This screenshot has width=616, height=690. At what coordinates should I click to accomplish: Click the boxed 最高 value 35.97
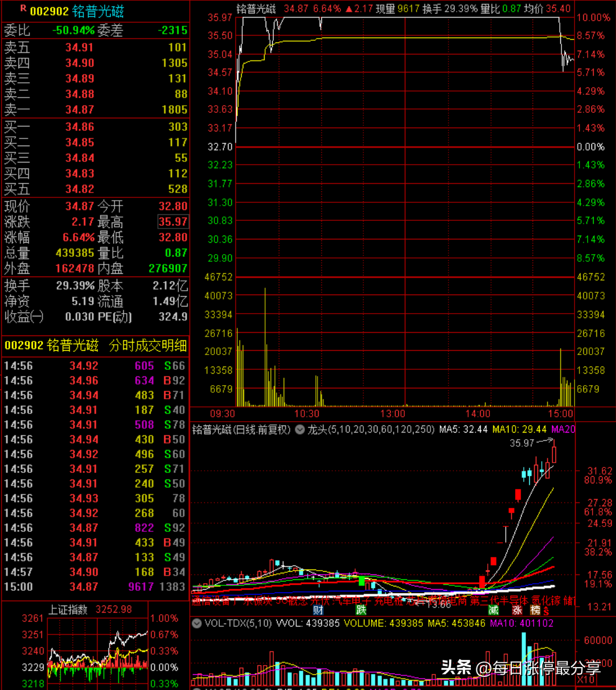tap(173, 222)
